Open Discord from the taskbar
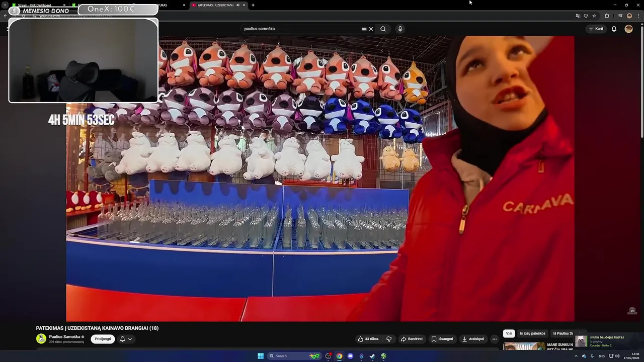The image size is (644, 362). click(350, 356)
